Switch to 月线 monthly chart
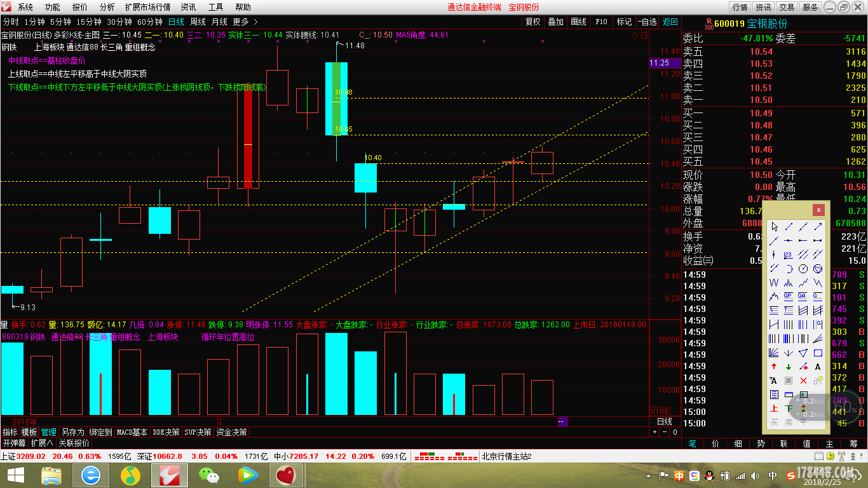 [x=219, y=22]
